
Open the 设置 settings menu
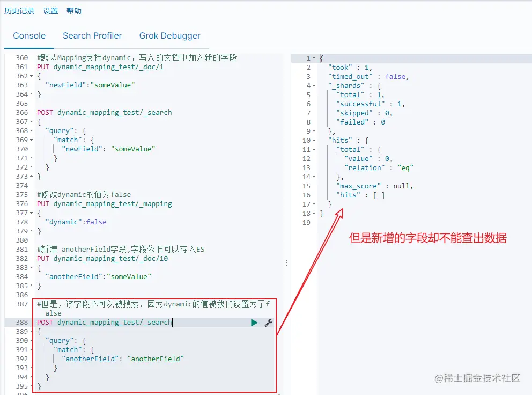pyautogui.click(x=50, y=11)
